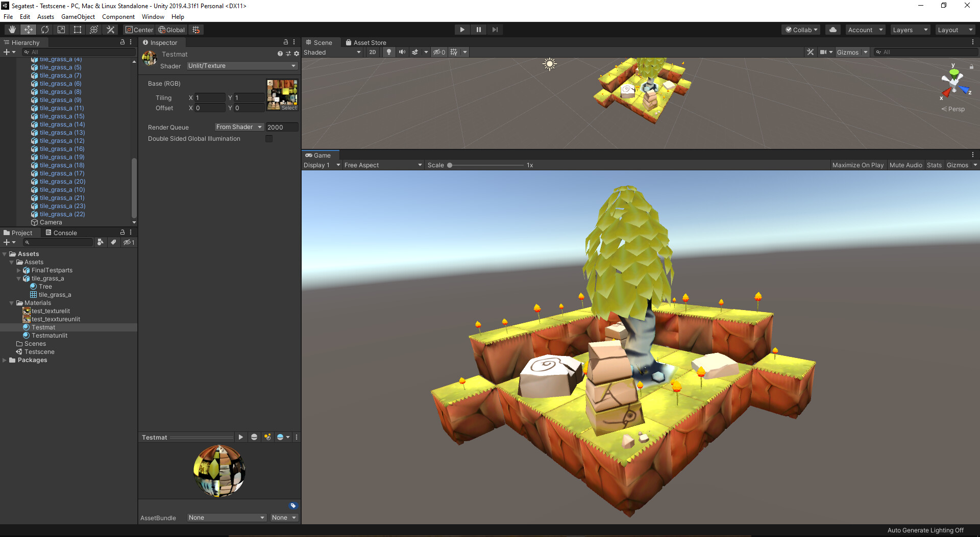Open the cloud services window
This screenshot has width=980, height=537.
[x=832, y=30]
